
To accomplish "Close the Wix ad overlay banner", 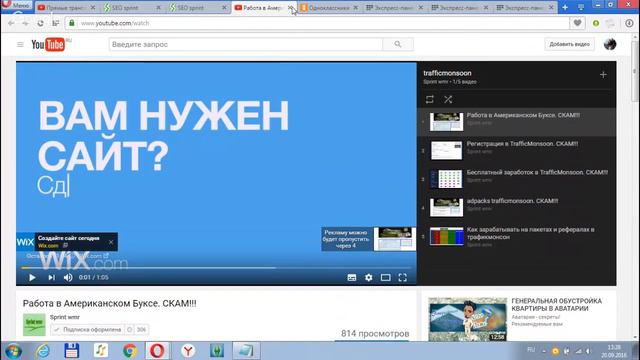I will coord(111,242).
